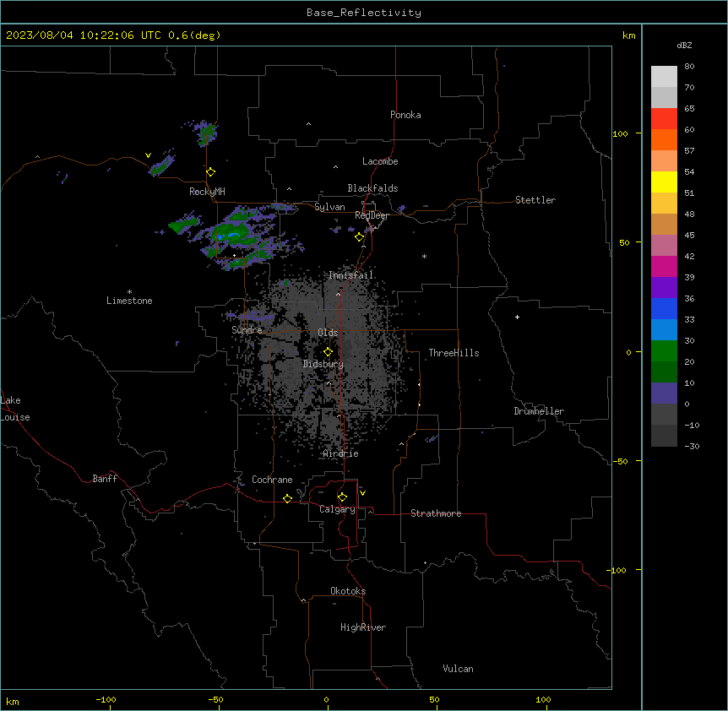Select the Limestone label
The width and height of the screenshot is (728, 711).
pos(129,301)
